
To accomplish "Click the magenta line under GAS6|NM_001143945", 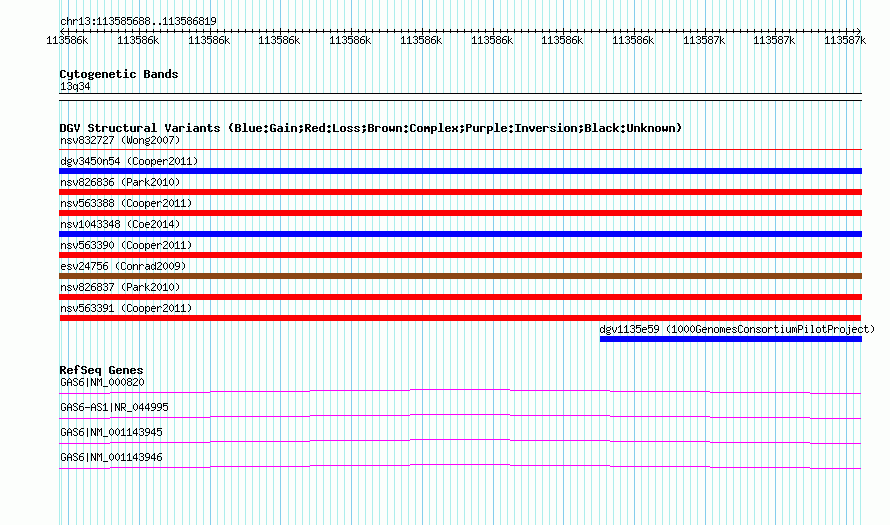I will [460, 441].
